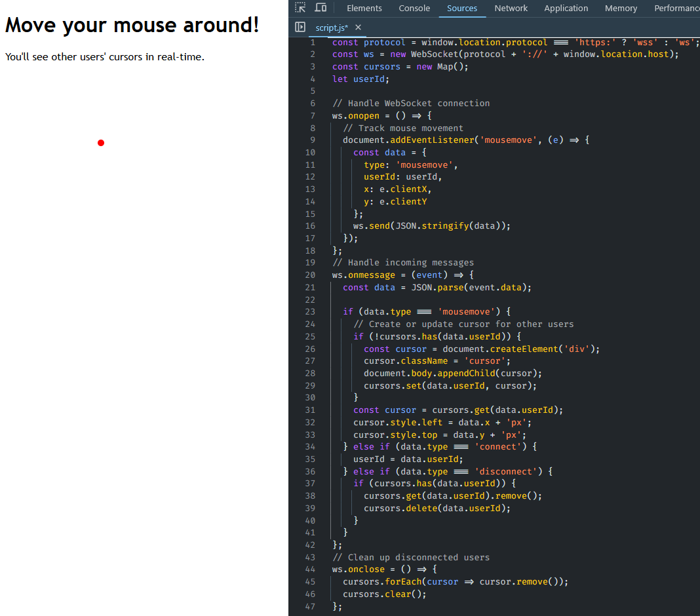The height and width of the screenshot is (616, 700).
Task: Click 'document.body.appendChild(cursor)' on line 28
Action: [450, 373]
